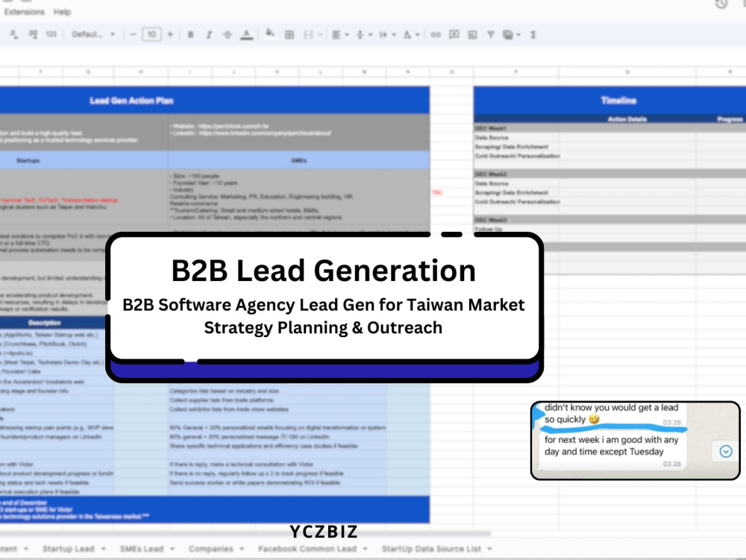Open version history clock icon
The image size is (746, 560).
[721, 4]
